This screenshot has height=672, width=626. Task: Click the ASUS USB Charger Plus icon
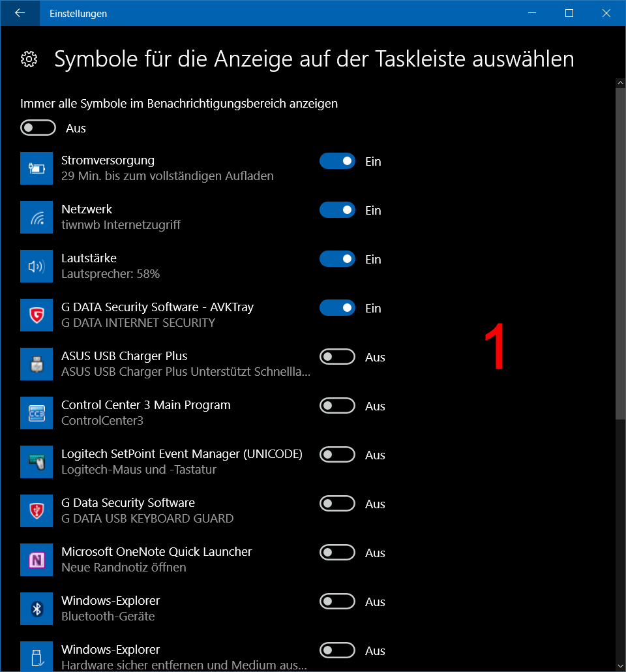pos(37,364)
